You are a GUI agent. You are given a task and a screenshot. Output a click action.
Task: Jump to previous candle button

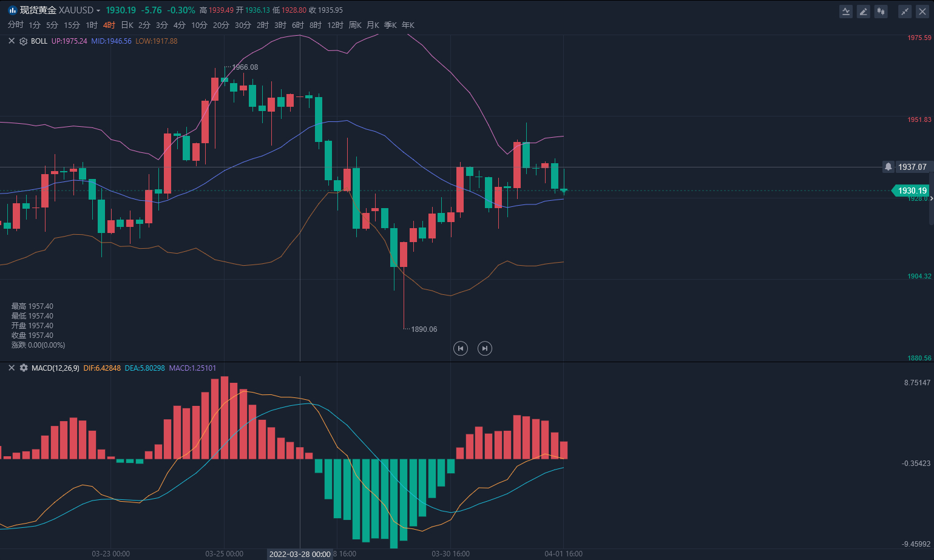(x=461, y=348)
